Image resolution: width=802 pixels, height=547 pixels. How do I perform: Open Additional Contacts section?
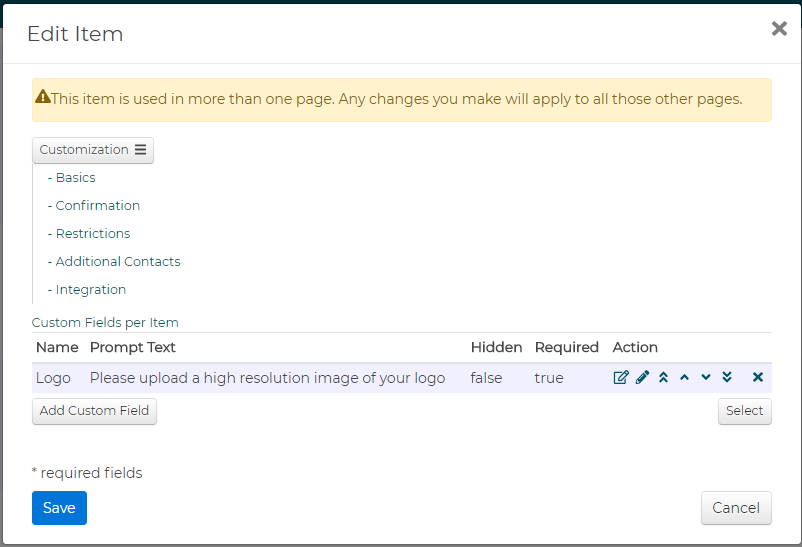coord(118,261)
